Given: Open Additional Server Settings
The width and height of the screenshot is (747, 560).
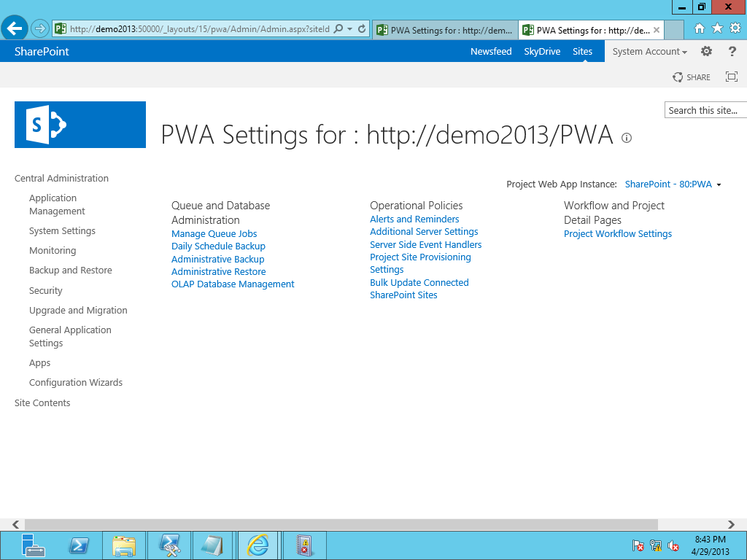Looking at the screenshot, I should coord(424,231).
